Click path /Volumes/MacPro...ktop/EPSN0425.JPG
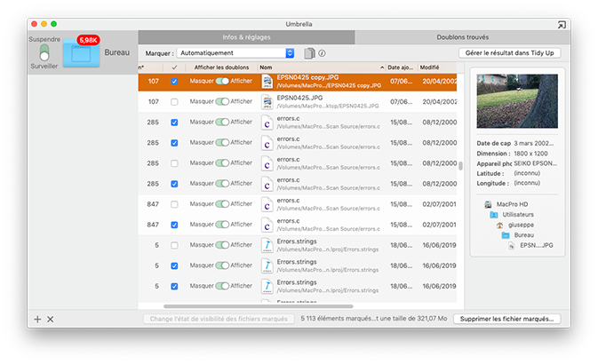This screenshot has height=364, width=598. pos(328,106)
